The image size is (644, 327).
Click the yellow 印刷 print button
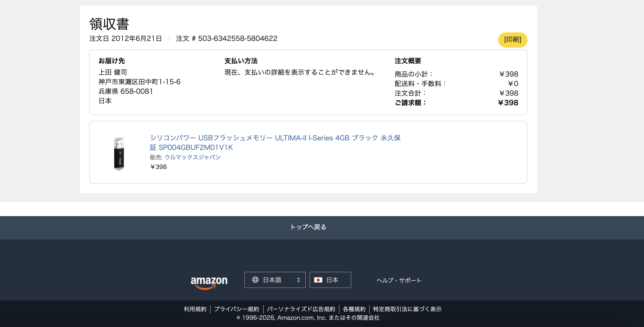pos(513,40)
